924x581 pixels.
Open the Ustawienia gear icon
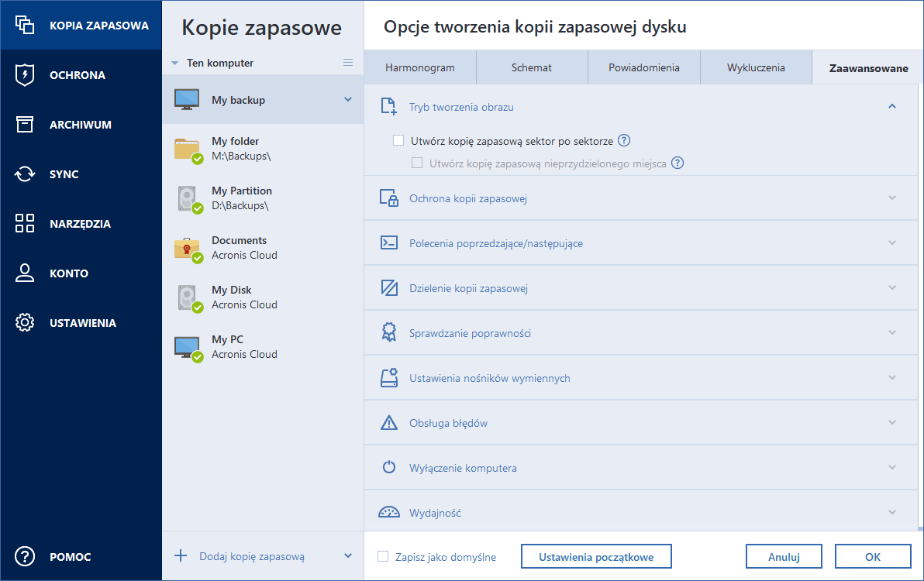click(25, 323)
